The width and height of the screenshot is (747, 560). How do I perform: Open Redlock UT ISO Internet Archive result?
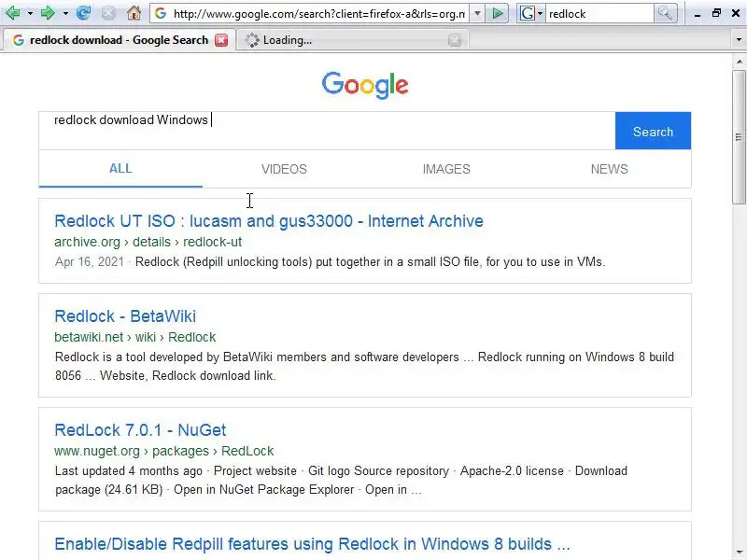(x=269, y=221)
